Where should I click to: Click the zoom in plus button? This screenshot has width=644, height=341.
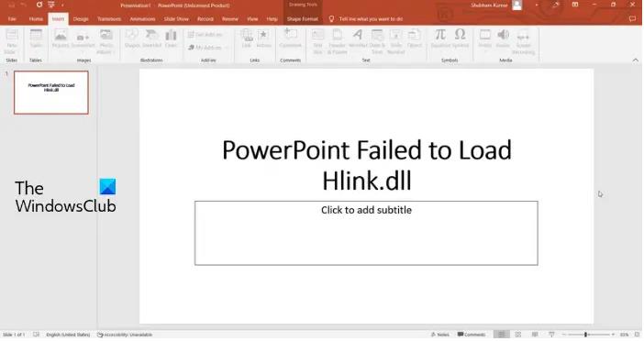click(613, 335)
